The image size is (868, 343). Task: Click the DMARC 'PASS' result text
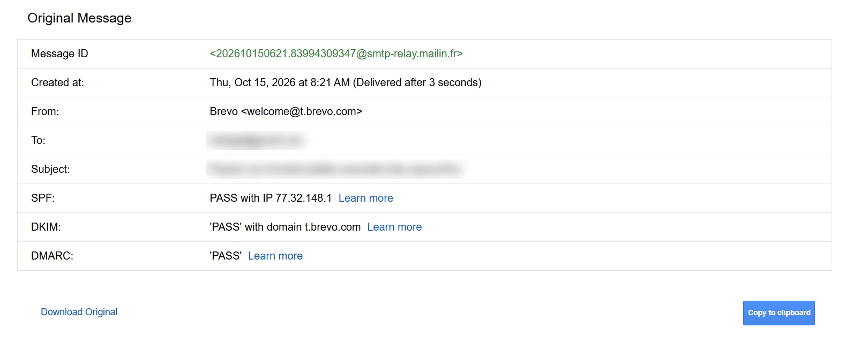point(226,256)
